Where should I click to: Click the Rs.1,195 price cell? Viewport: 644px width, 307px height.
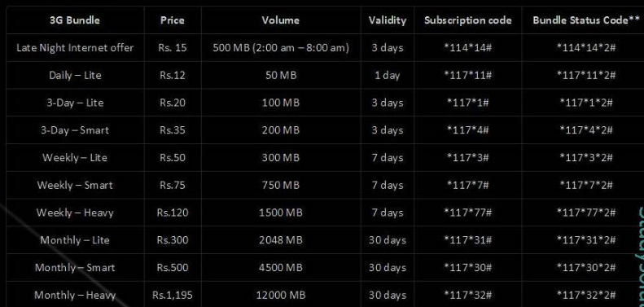pyautogui.click(x=173, y=296)
